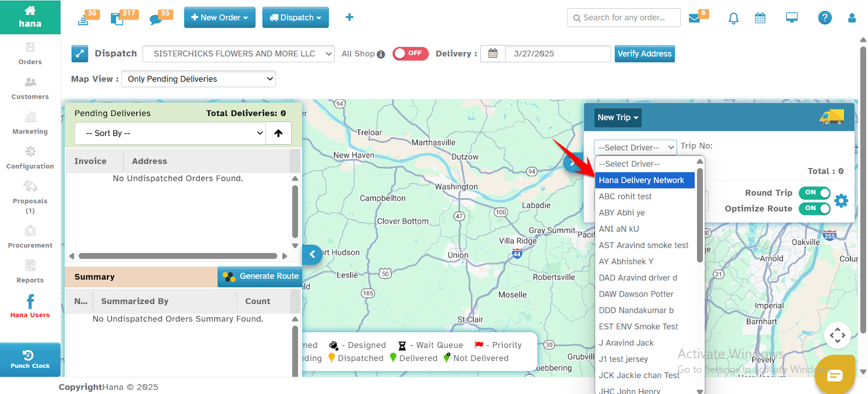Image resolution: width=868 pixels, height=394 pixels.
Task: Open the Hana Users Facebook link
Action: click(x=30, y=306)
